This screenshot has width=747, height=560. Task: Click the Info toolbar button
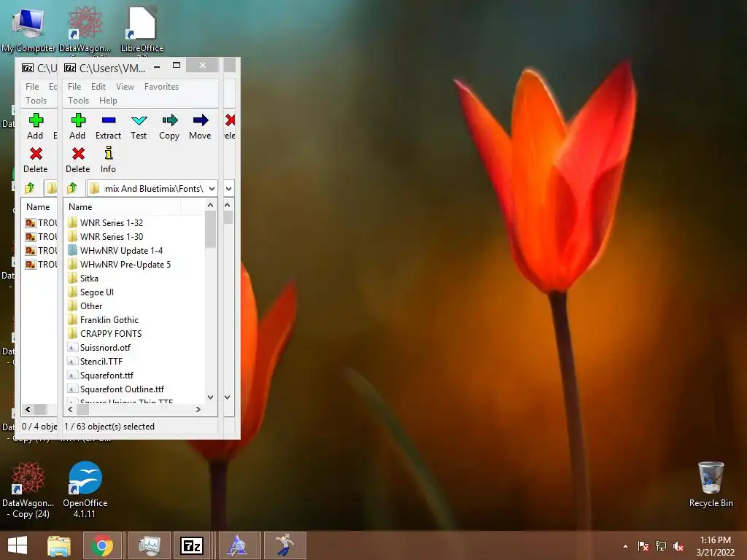tap(108, 160)
